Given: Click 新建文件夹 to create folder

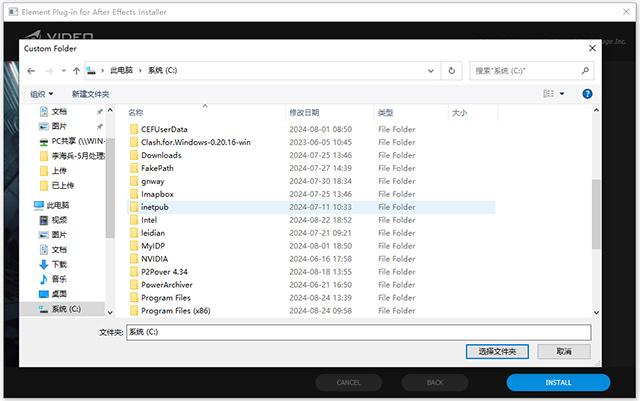Looking at the screenshot, I should coord(90,94).
